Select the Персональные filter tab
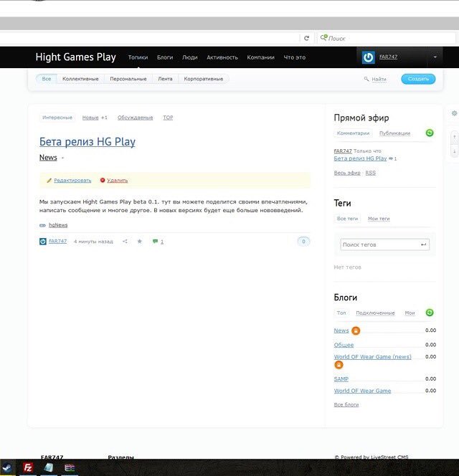 tap(128, 79)
